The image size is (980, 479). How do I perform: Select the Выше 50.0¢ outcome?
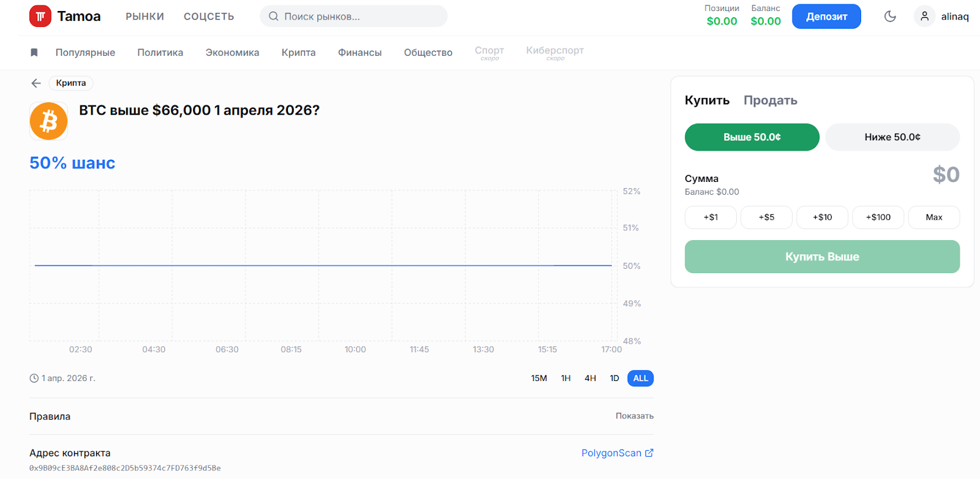752,137
